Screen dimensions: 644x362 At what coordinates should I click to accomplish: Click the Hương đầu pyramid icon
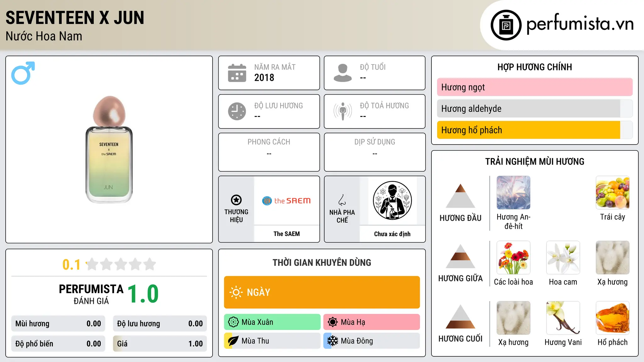pos(460,196)
